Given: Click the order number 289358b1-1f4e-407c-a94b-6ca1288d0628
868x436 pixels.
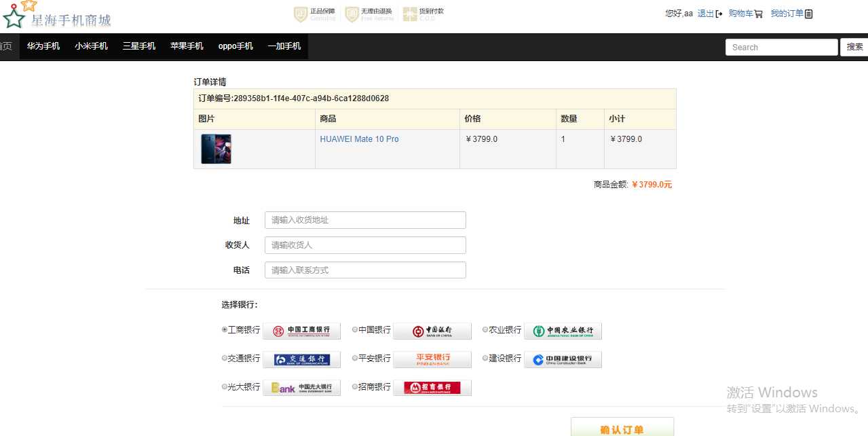Looking at the screenshot, I should pos(311,98).
